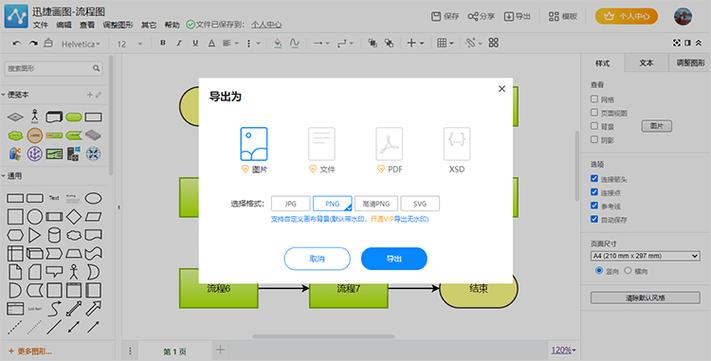Enable the 背景 background checkbox
Viewport: 711px width, 361px height.
[x=594, y=126]
